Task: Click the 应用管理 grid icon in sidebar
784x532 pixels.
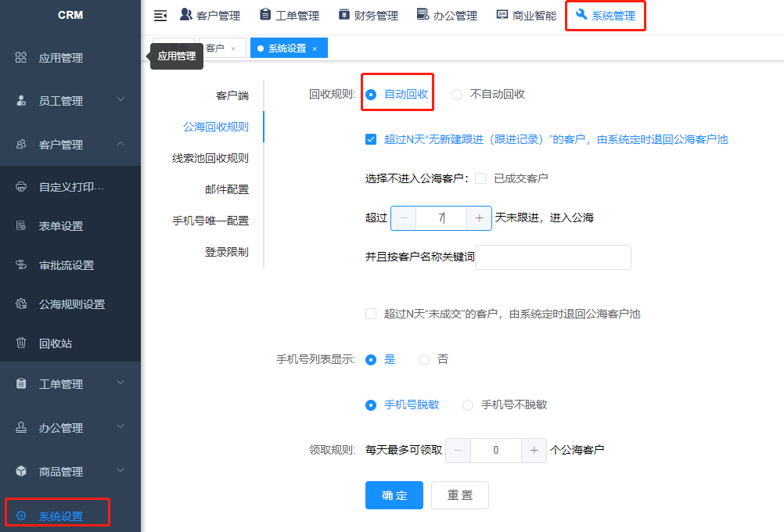Action: (21, 58)
